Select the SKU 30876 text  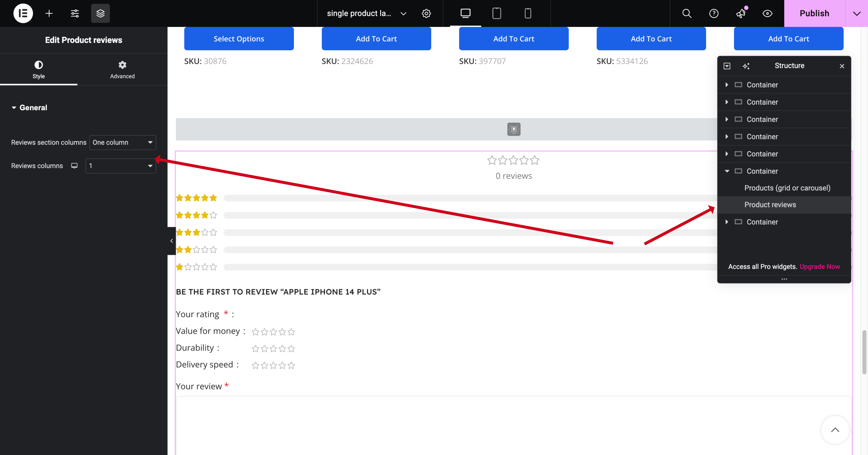point(205,61)
